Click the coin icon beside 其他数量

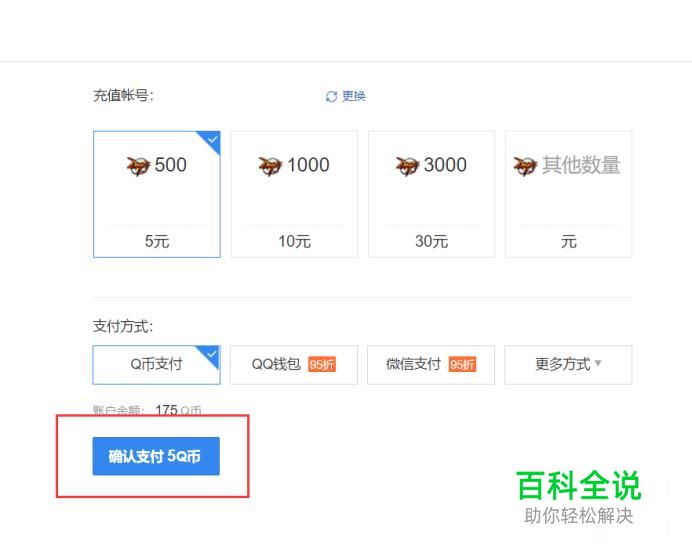point(525,166)
